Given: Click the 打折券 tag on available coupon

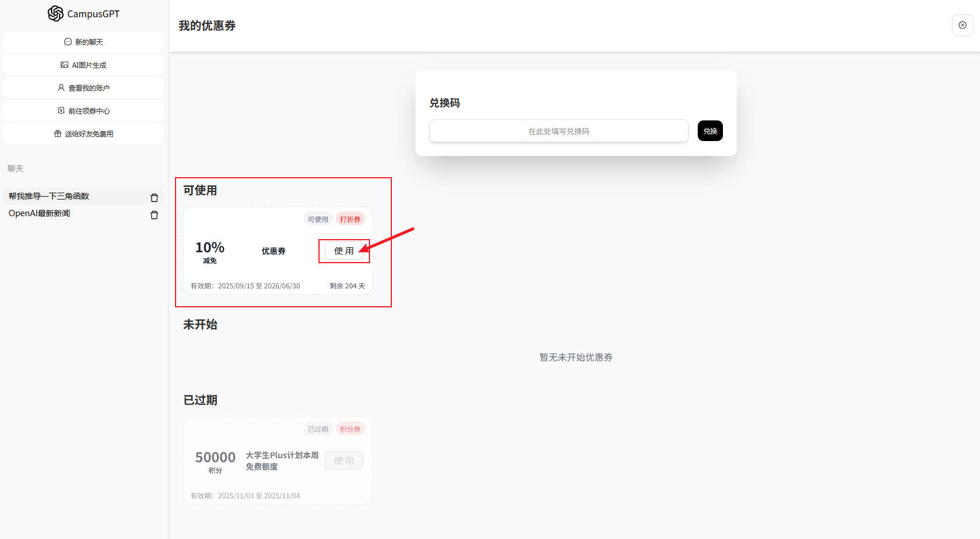Looking at the screenshot, I should [350, 219].
